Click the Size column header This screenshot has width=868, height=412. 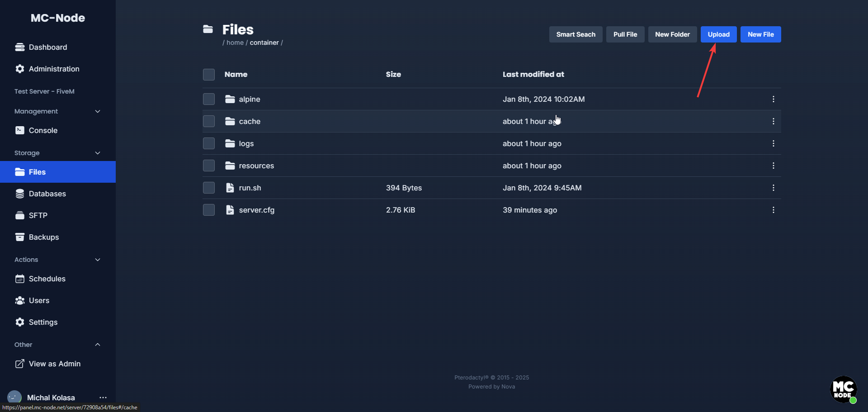(x=393, y=74)
